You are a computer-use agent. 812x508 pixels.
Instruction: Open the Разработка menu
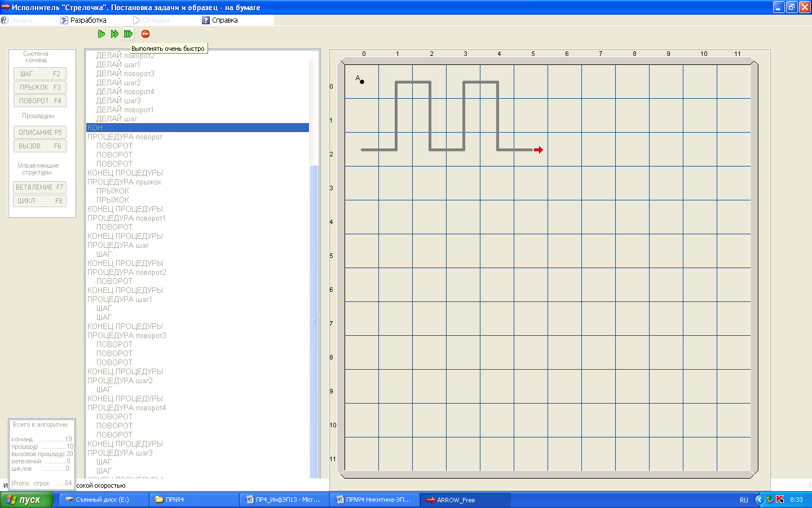click(83, 20)
